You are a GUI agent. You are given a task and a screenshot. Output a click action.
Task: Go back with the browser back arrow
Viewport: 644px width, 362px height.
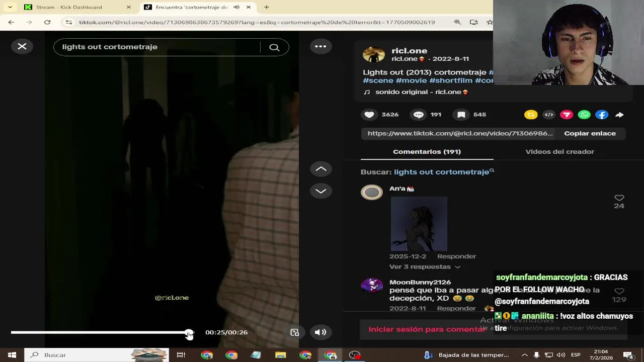(x=11, y=22)
